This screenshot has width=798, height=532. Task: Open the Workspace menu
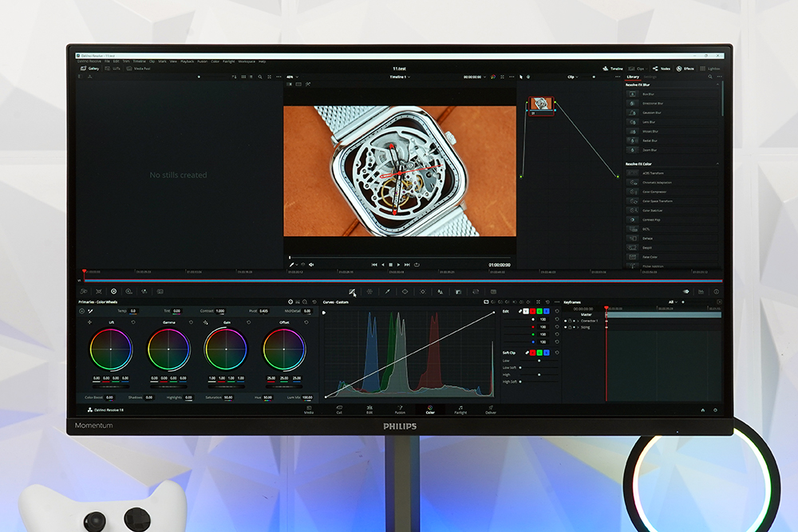[x=247, y=61]
